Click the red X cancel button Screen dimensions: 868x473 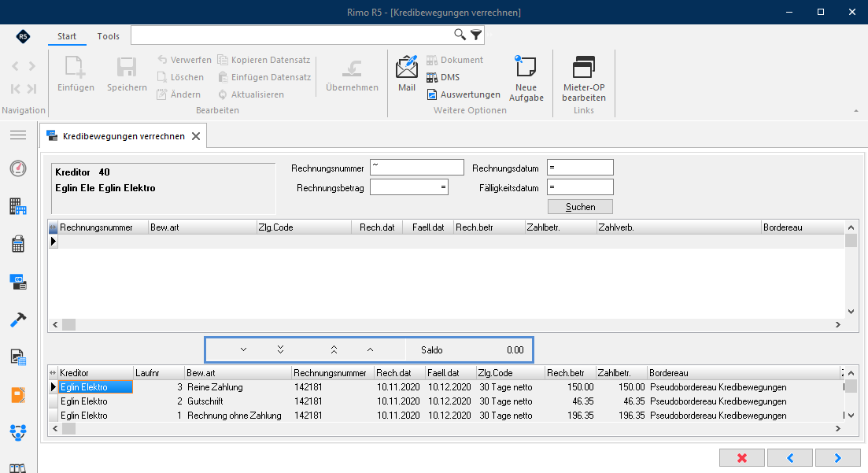pos(742,458)
